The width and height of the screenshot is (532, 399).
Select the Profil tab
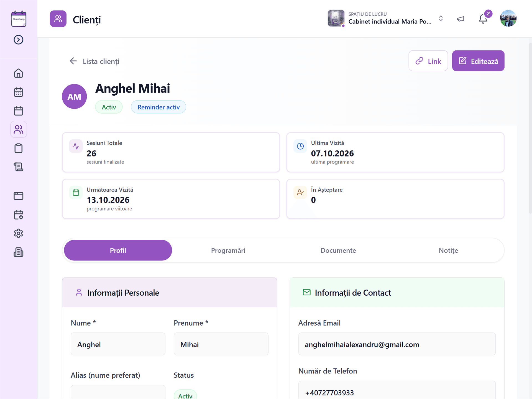(x=118, y=250)
